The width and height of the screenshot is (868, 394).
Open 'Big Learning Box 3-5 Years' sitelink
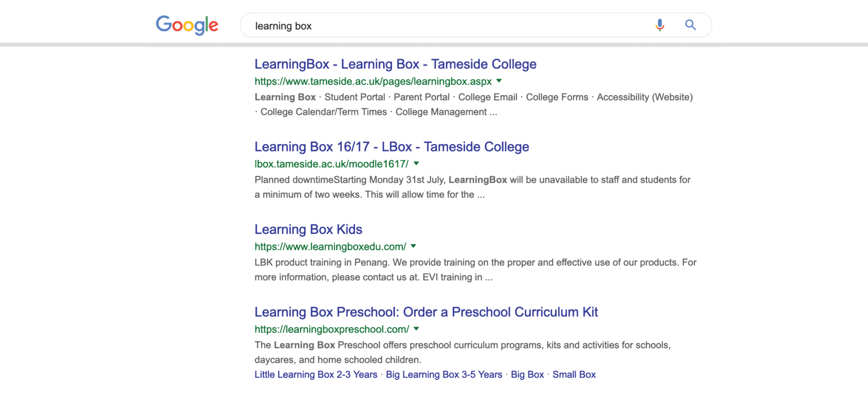click(x=444, y=375)
